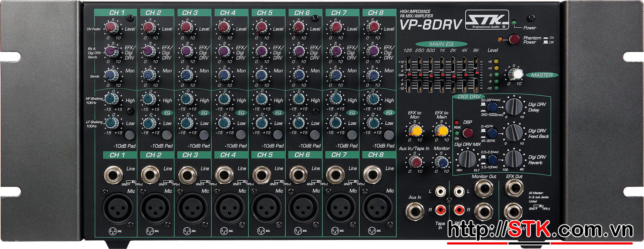Toggle the CH 2 -10dB Pad button

166,135
